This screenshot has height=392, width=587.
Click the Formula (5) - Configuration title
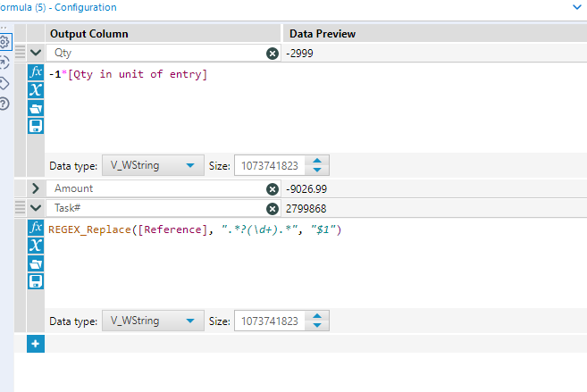pyautogui.click(x=58, y=7)
